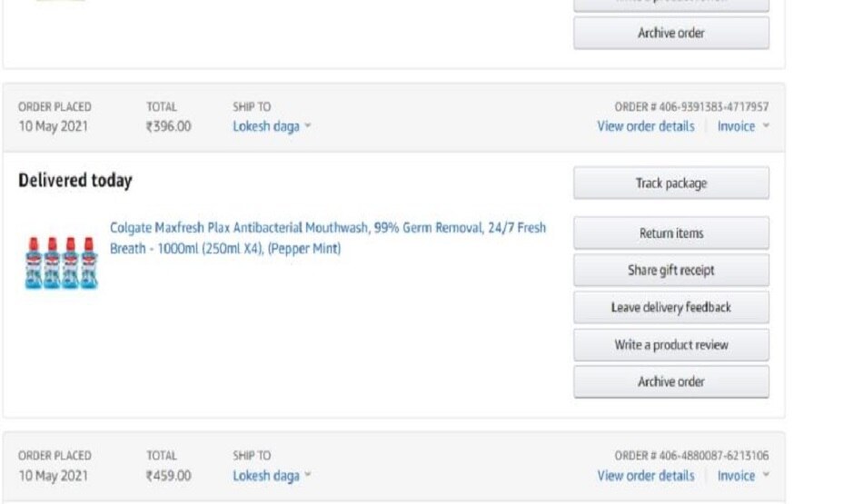Choose Leave delivery feedback
Image resolution: width=863 pixels, height=504 pixels.
670,308
